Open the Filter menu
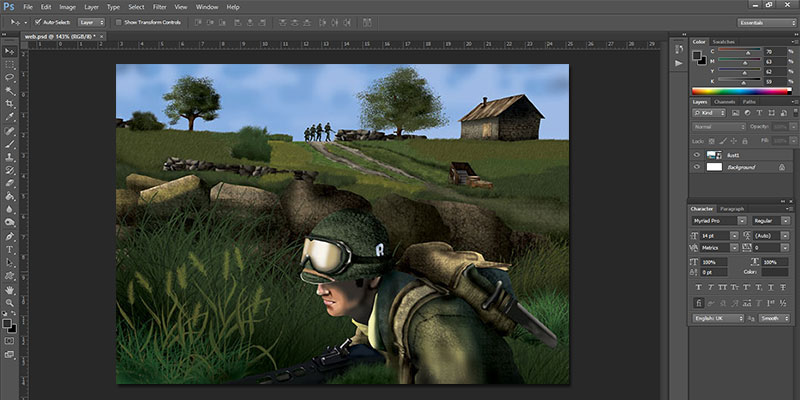The height and width of the screenshot is (400, 800). (x=160, y=7)
